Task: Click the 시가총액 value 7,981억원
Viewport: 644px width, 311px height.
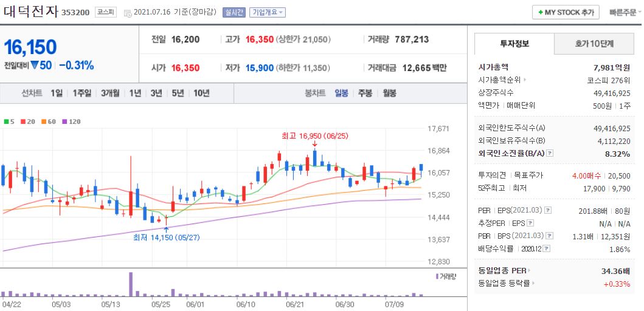Action: point(611,67)
